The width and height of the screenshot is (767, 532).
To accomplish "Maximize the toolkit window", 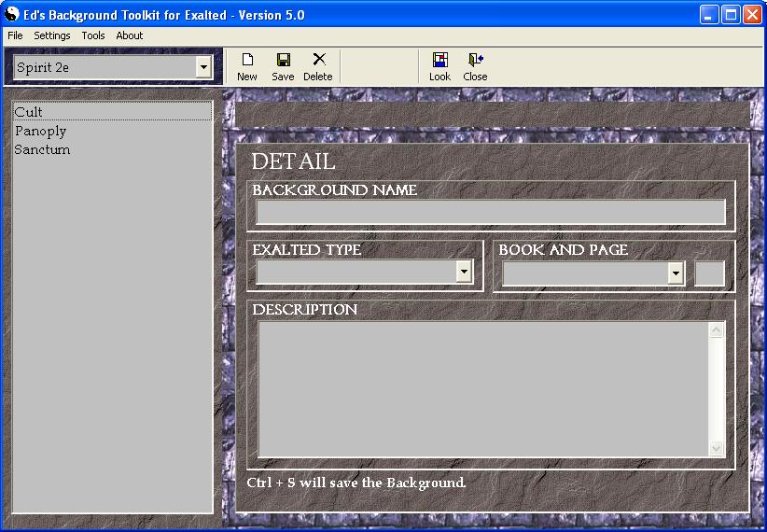I will pyautogui.click(x=731, y=15).
